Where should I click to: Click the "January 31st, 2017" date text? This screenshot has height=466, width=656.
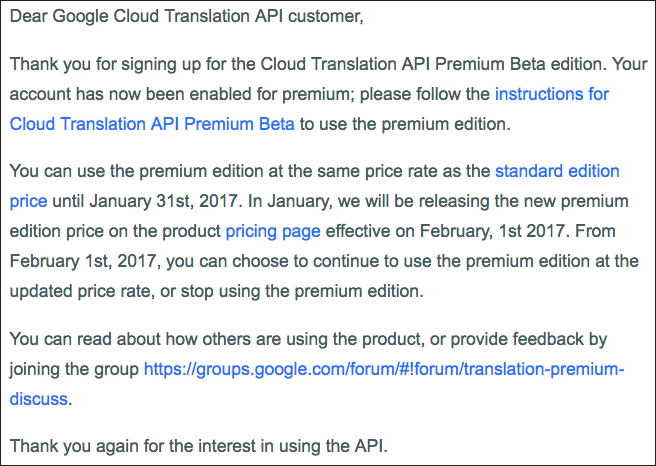[163, 202]
